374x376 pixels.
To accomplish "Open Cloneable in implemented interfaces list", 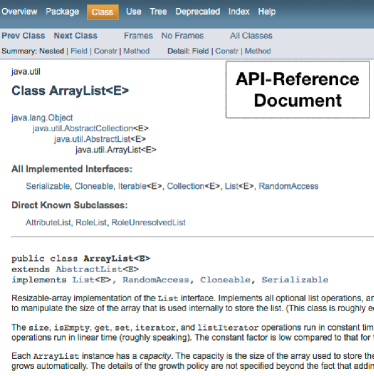I will (94, 186).
